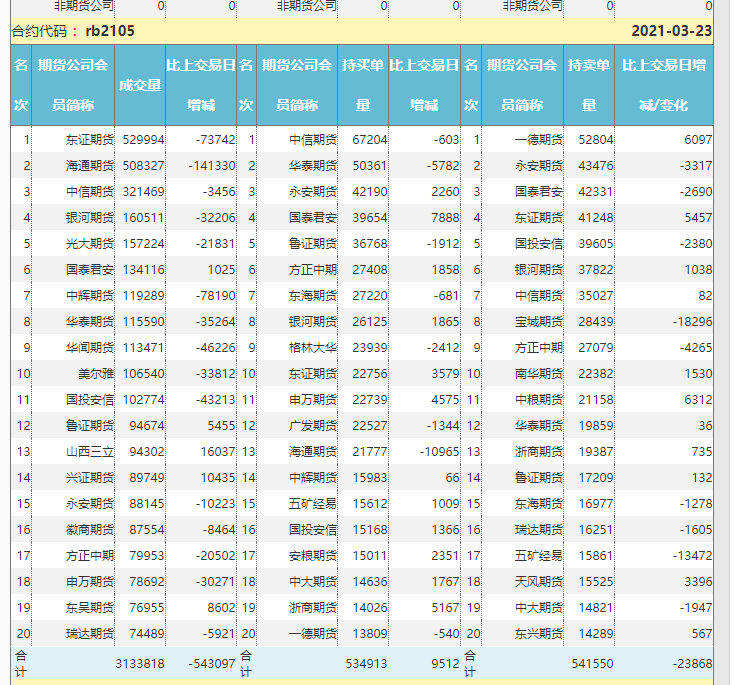The width and height of the screenshot is (732, 685).
Task: Click the 山西三立 member cell
Action: point(90,452)
